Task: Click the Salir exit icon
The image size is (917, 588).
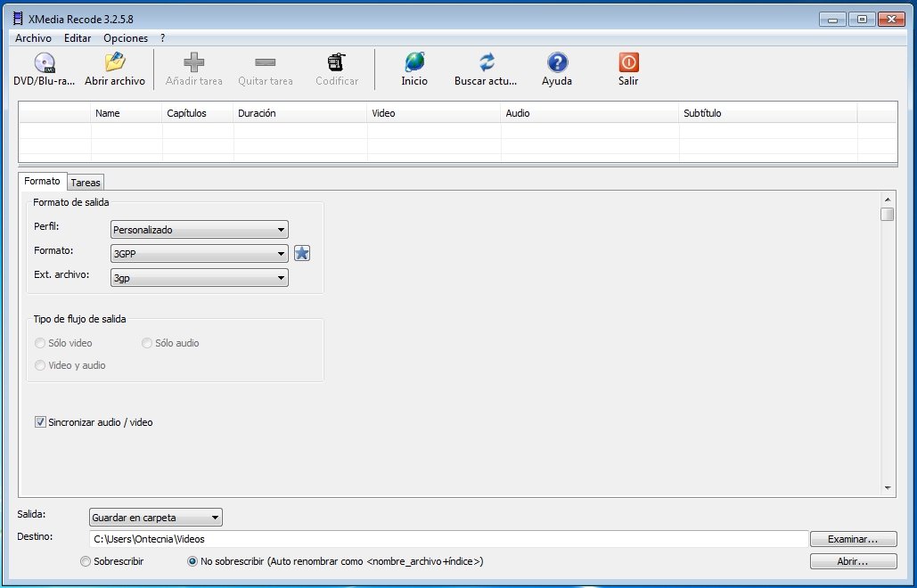Action: click(628, 62)
